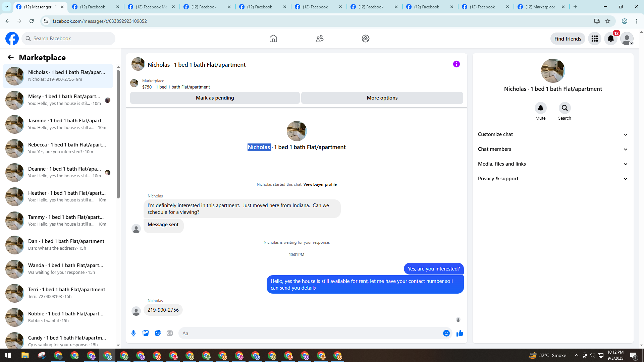Go back from Marketplace chats
This screenshot has height=362, width=644.
(11, 57)
